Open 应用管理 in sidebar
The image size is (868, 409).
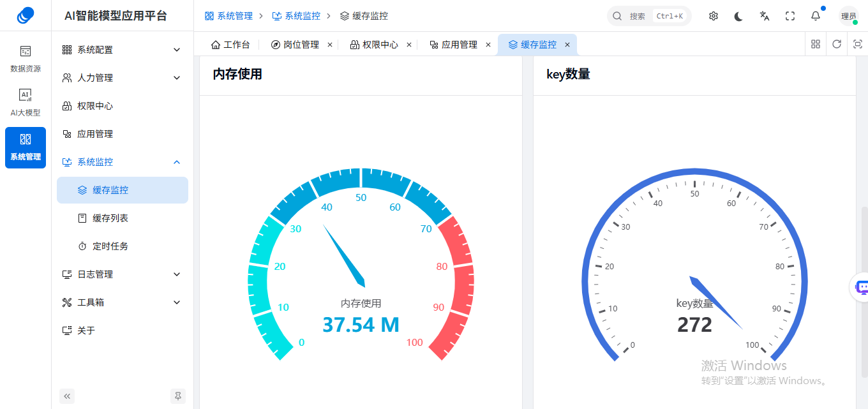[122, 134]
